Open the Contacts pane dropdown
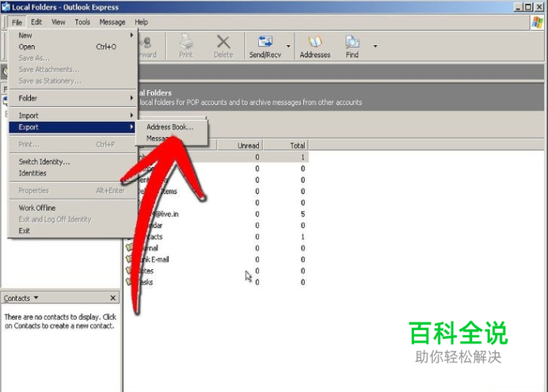 36,298
